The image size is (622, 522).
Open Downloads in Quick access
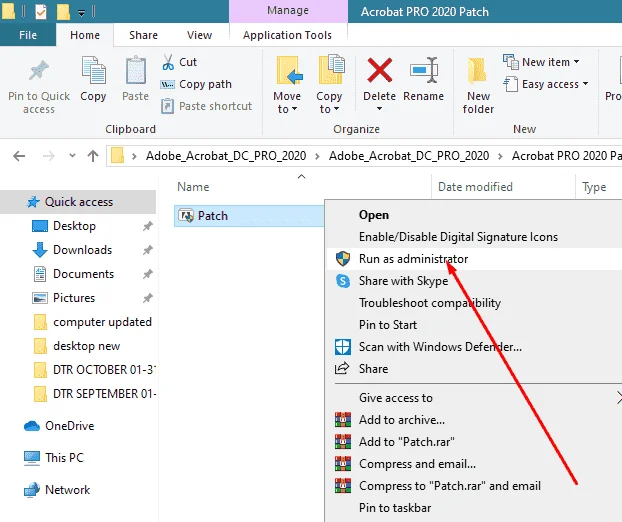coord(83,250)
